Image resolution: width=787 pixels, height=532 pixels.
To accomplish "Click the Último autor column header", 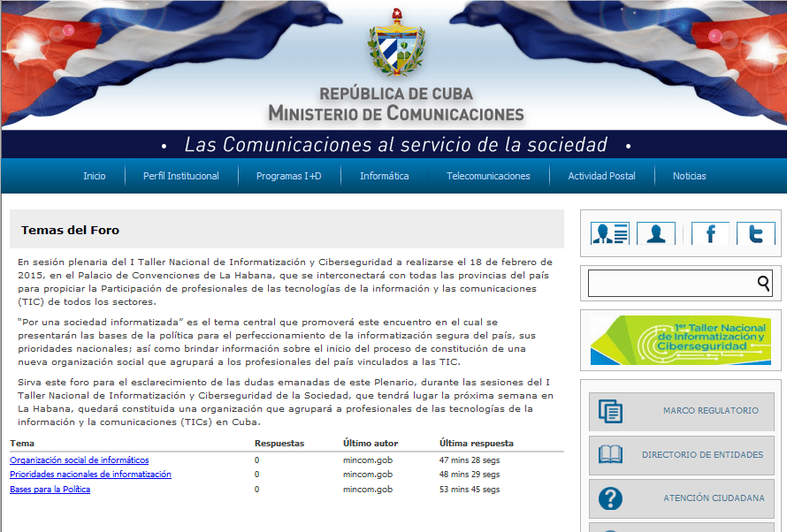I will pyautogui.click(x=371, y=444).
